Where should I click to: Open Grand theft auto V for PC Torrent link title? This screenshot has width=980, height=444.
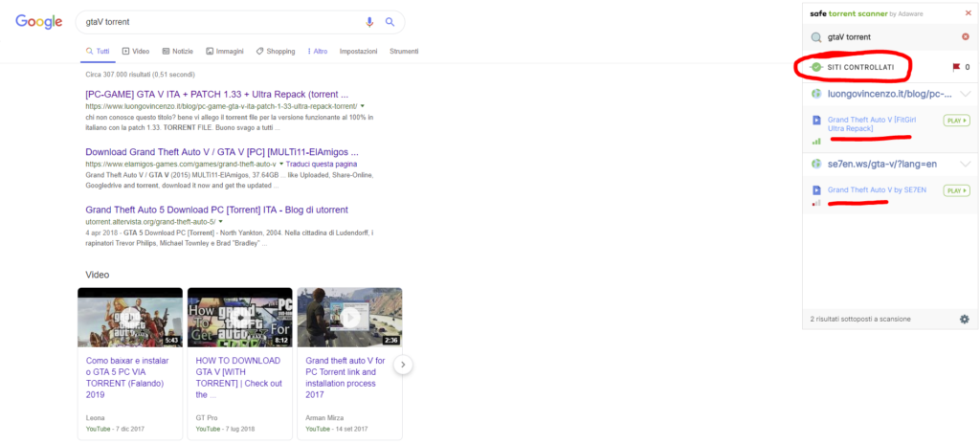[345, 378]
